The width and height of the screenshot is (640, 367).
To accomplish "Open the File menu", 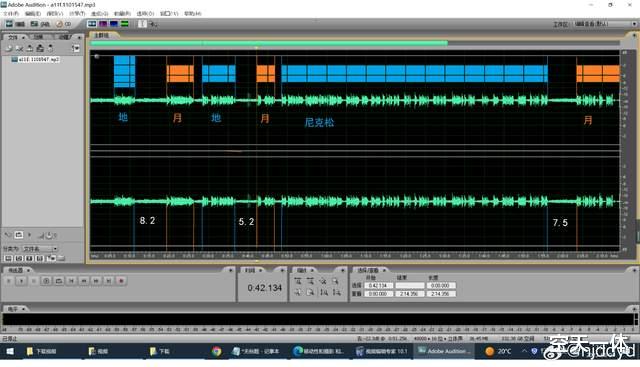I will (x=11, y=13).
